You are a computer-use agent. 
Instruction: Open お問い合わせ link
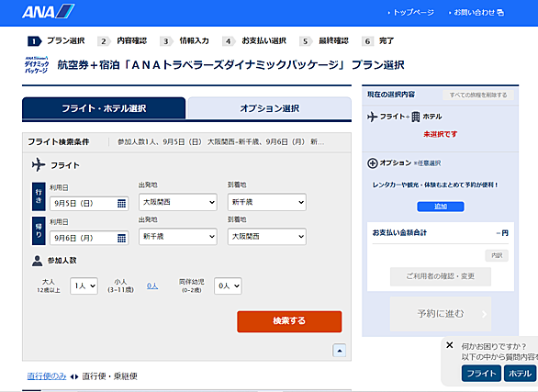pos(474,13)
